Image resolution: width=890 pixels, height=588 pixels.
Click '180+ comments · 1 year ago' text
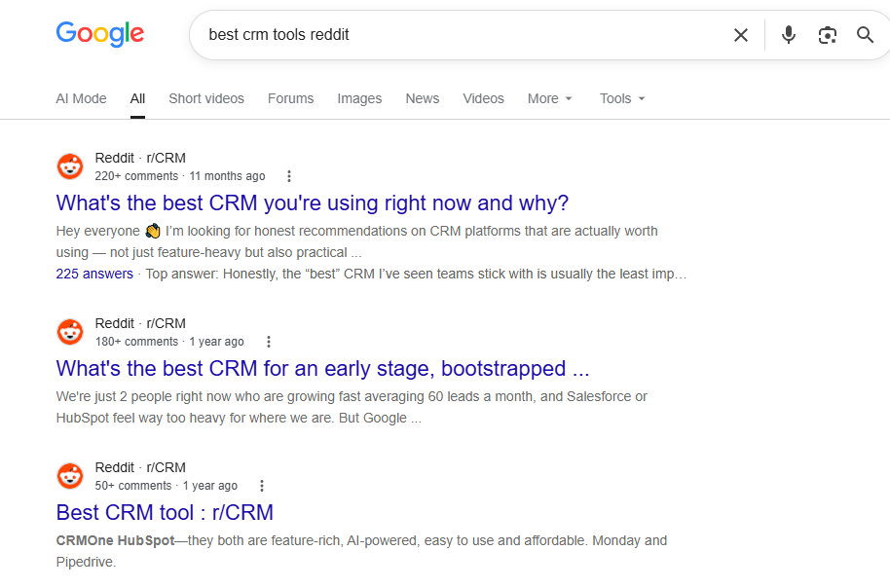(169, 342)
